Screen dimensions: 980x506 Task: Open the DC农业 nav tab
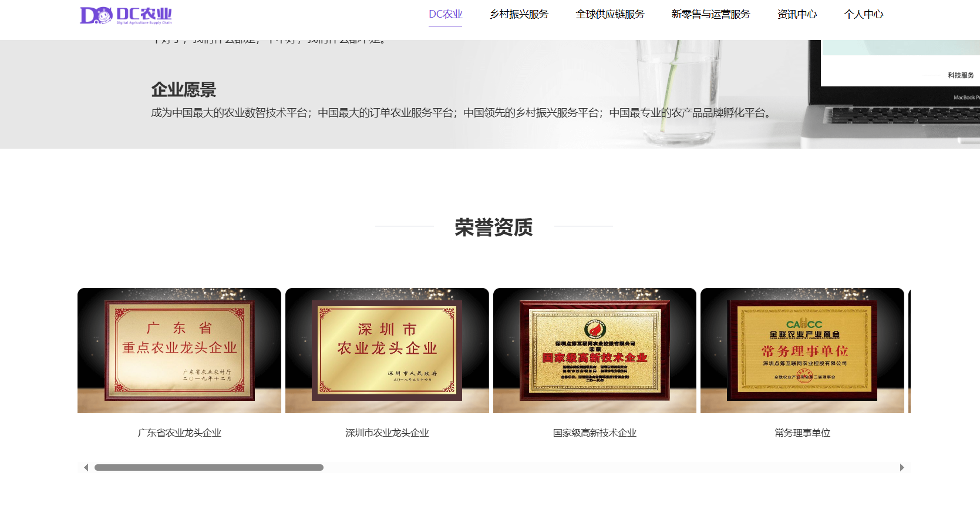point(445,14)
